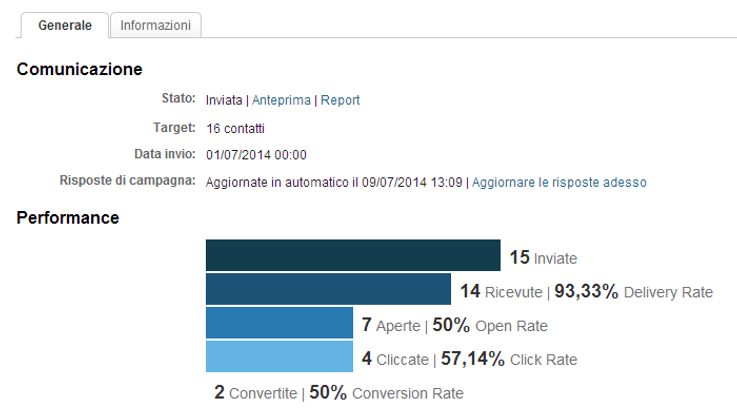Viewport: 737px width, 415px height.
Task: Click the send date 01/07/2014 00:00
Action: tap(256, 155)
